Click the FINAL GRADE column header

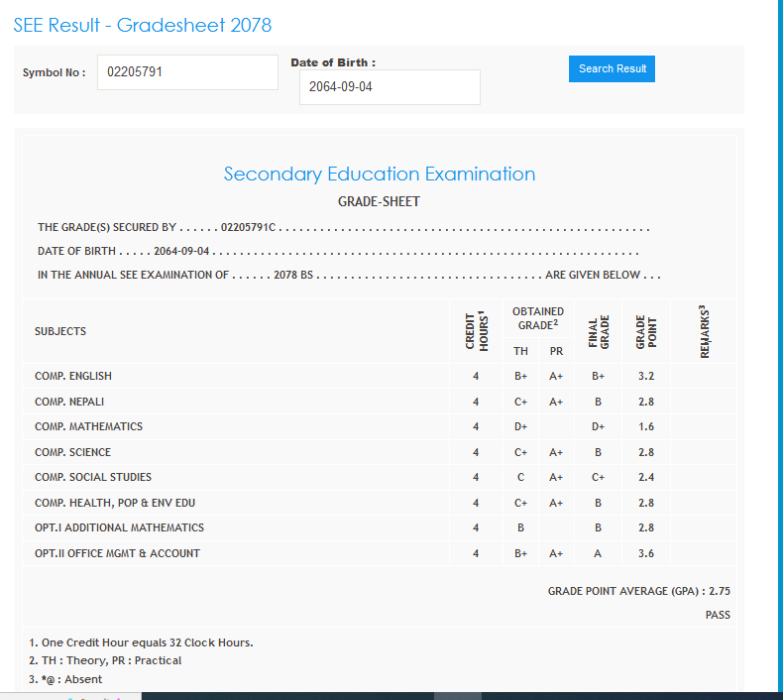(x=598, y=330)
